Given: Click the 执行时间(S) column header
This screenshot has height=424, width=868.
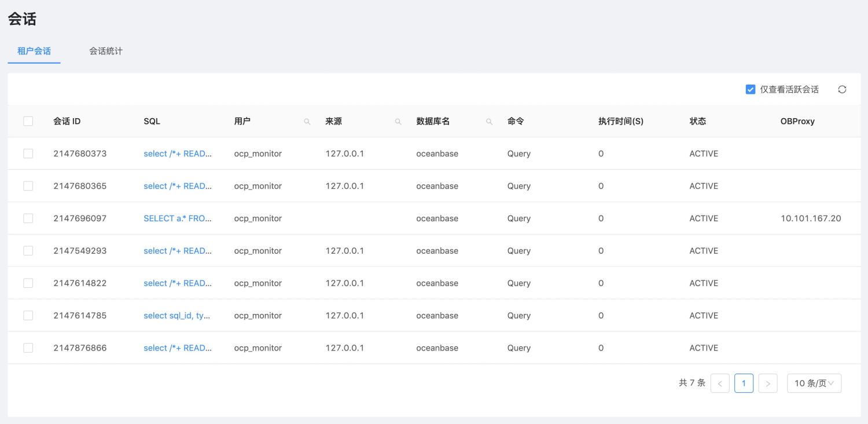Looking at the screenshot, I should click(x=621, y=121).
